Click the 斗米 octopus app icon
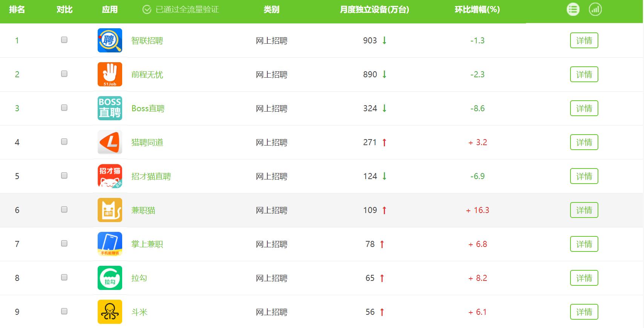Image resolution: width=644 pixels, height=328 pixels. point(110,312)
